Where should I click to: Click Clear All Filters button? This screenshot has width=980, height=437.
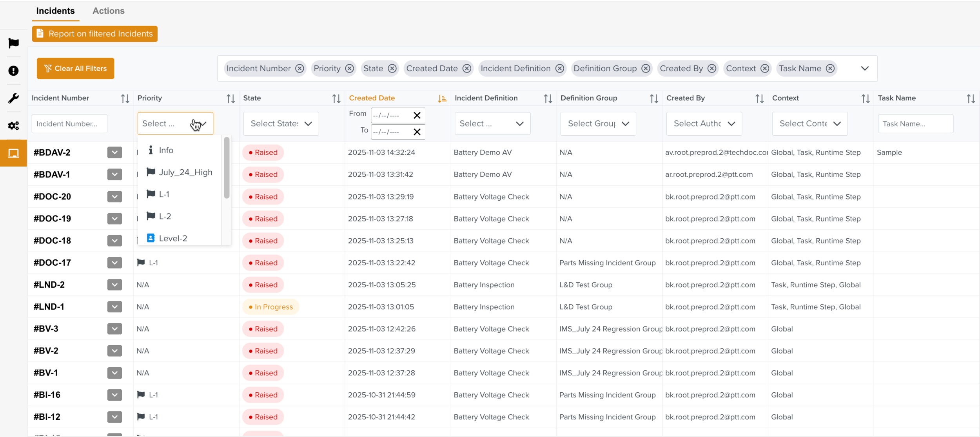click(75, 69)
